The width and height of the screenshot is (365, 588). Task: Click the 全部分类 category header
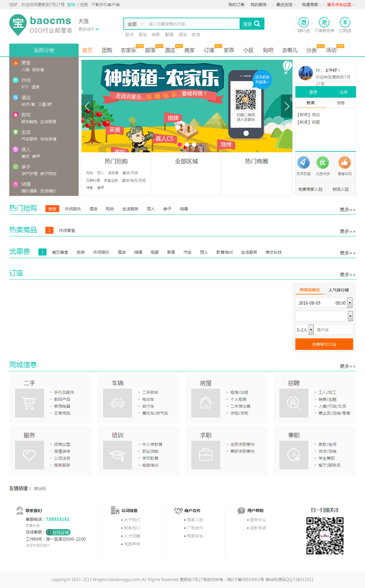[44, 50]
